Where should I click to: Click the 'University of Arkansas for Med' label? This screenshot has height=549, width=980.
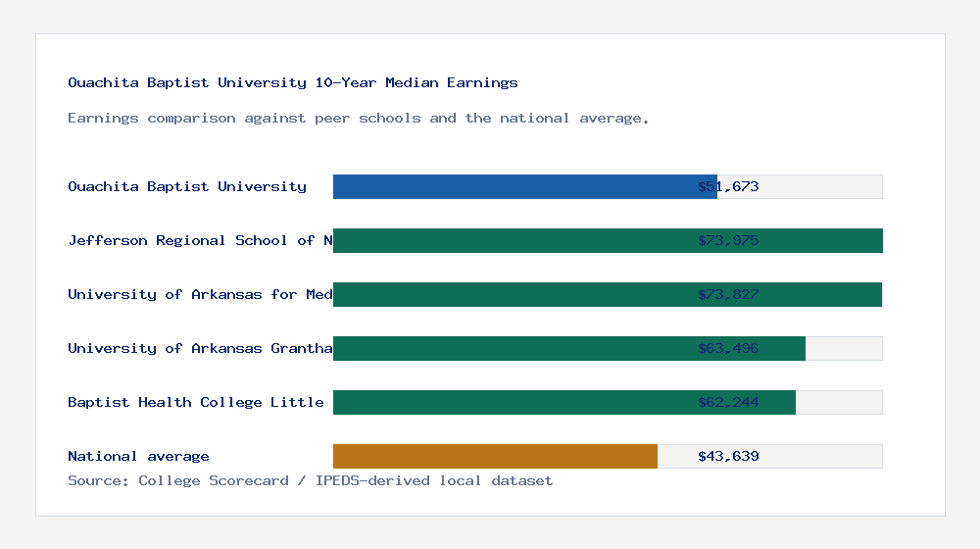click(201, 294)
